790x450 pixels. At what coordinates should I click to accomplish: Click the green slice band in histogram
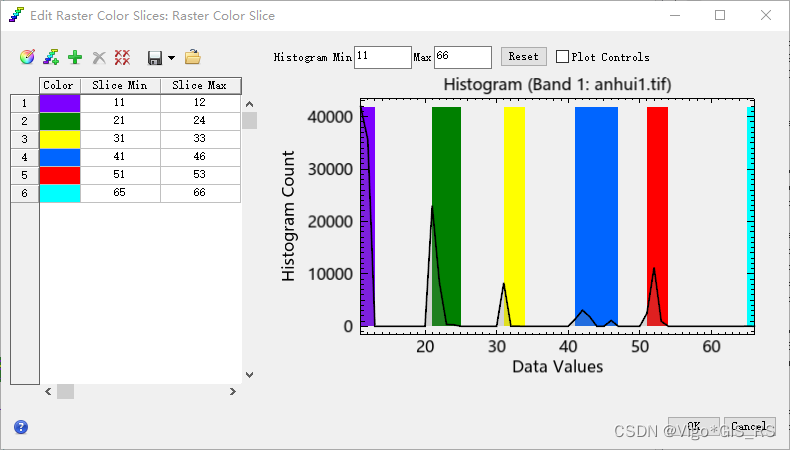(446, 216)
